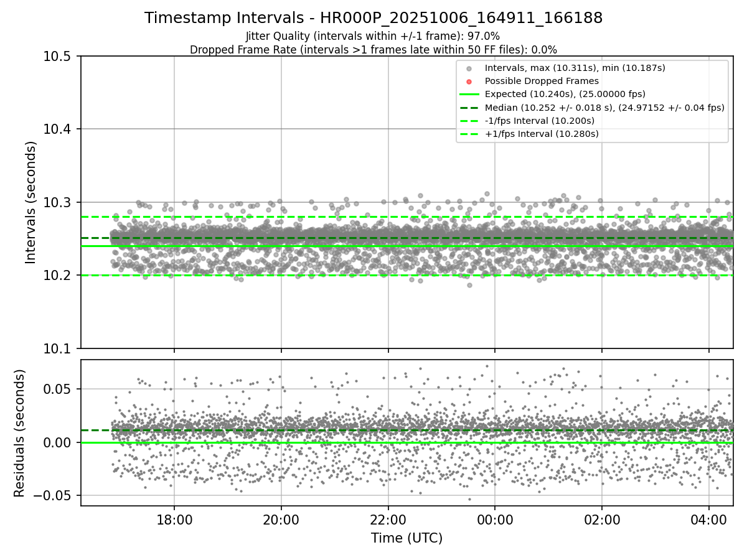Screen dimensions: 747x560
Task: Click the Dropped Frame Rate subtitle text
Action: tap(374, 49)
